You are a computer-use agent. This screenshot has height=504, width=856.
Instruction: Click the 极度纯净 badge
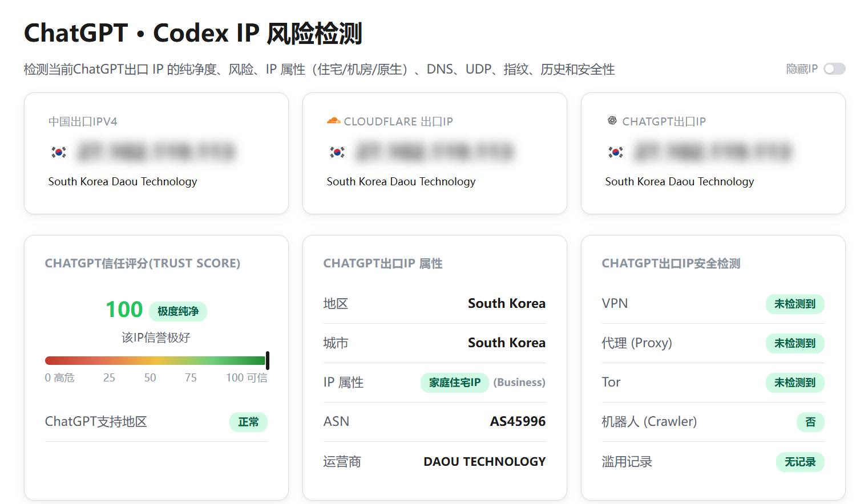point(178,311)
